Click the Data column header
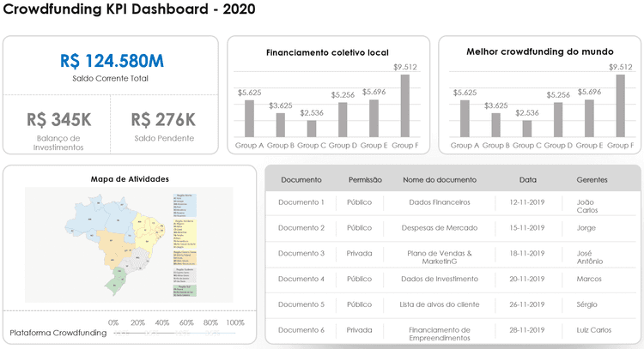644x349 pixels. pos(528,179)
